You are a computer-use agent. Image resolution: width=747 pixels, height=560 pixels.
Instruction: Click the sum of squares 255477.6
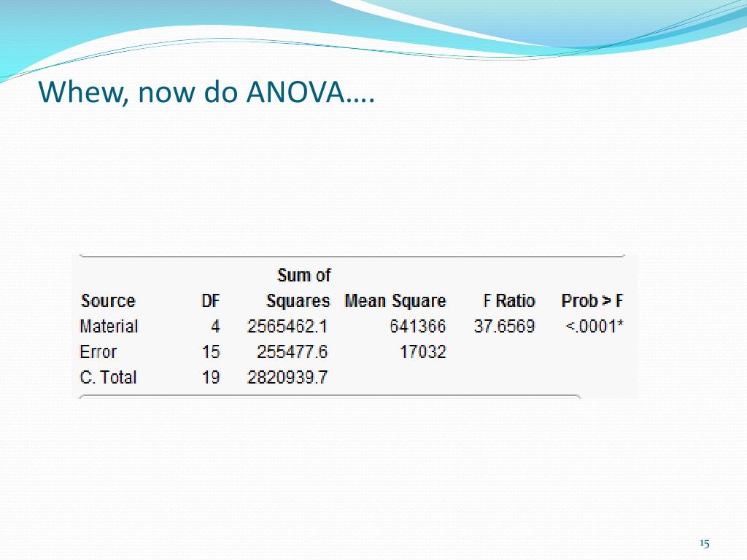pyautogui.click(x=292, y=352)
